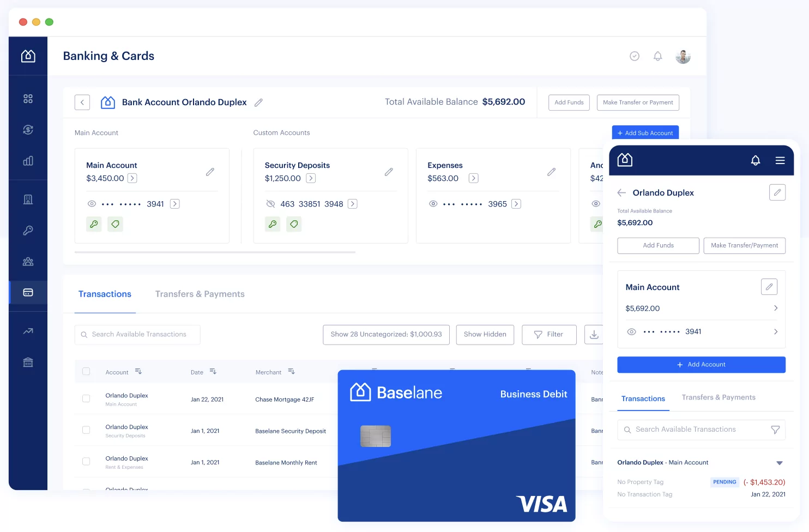809x532 pixels.
Task: Open Baselane home logo in sidebar
Action: coord(28,56)
